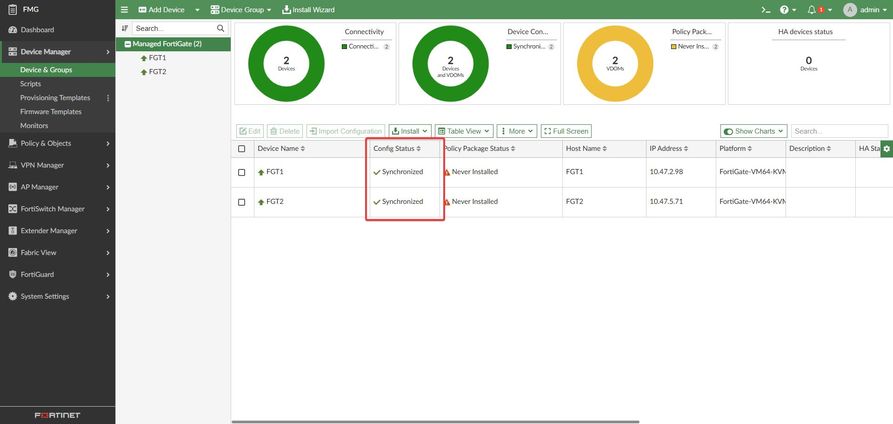Click the FortiSwitch Manager sidebar icon
The height and width of the screenshot is (424, 893).
13,209
